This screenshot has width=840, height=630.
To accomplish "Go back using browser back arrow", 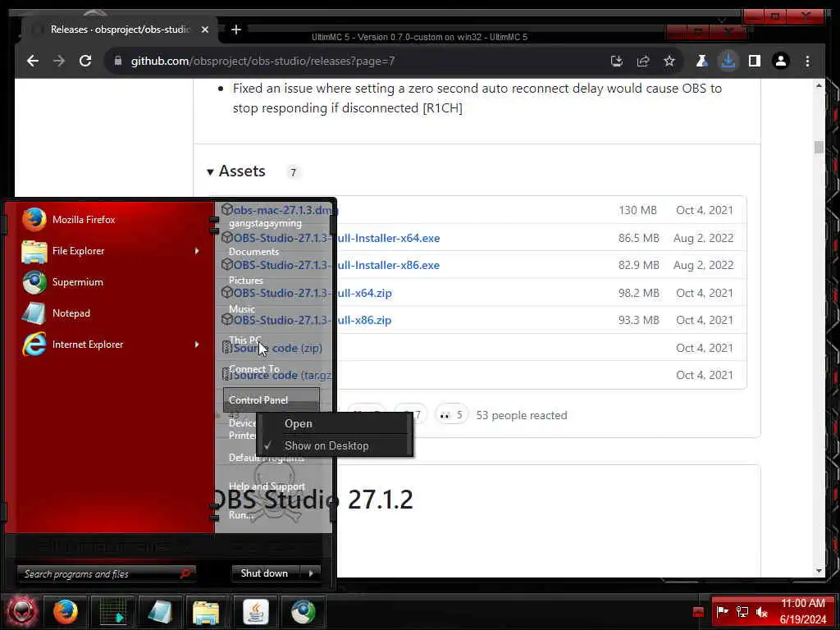I will (33, 61).
